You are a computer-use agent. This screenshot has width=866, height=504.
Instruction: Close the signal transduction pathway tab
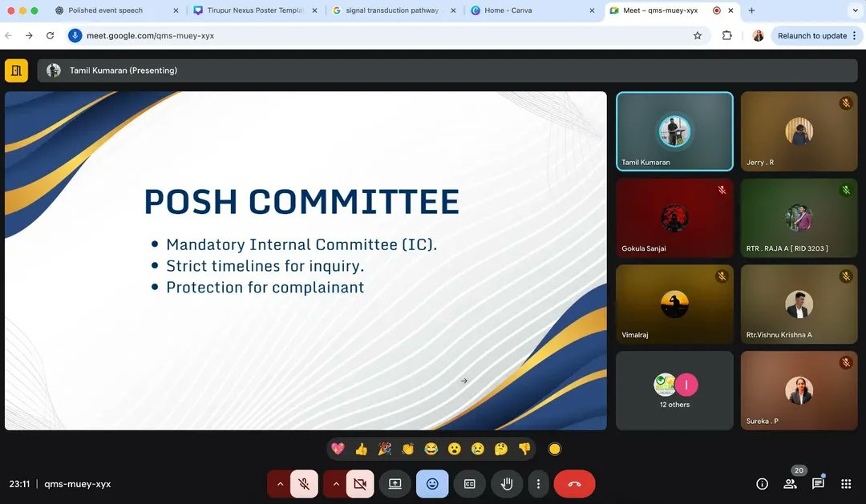coord(453,10)
